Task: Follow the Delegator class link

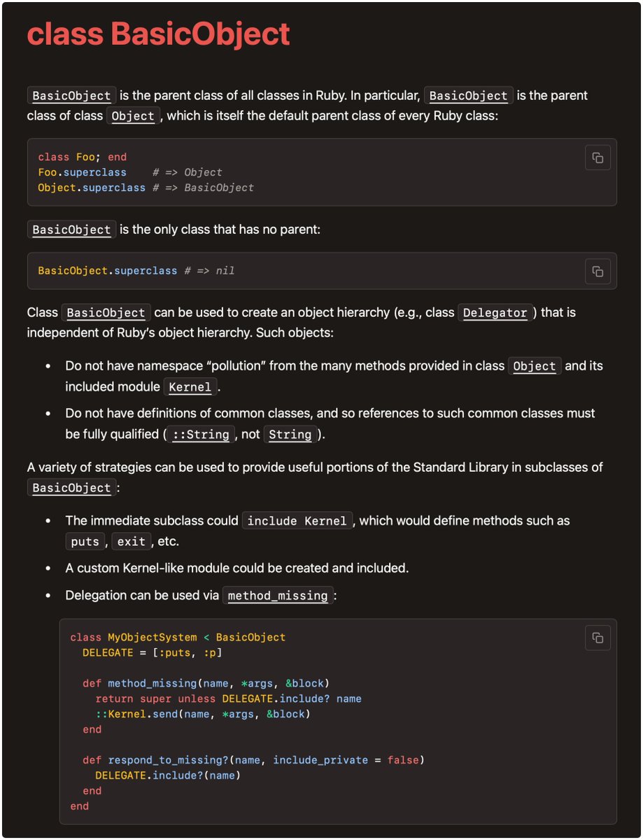Action: click(495, 313)
